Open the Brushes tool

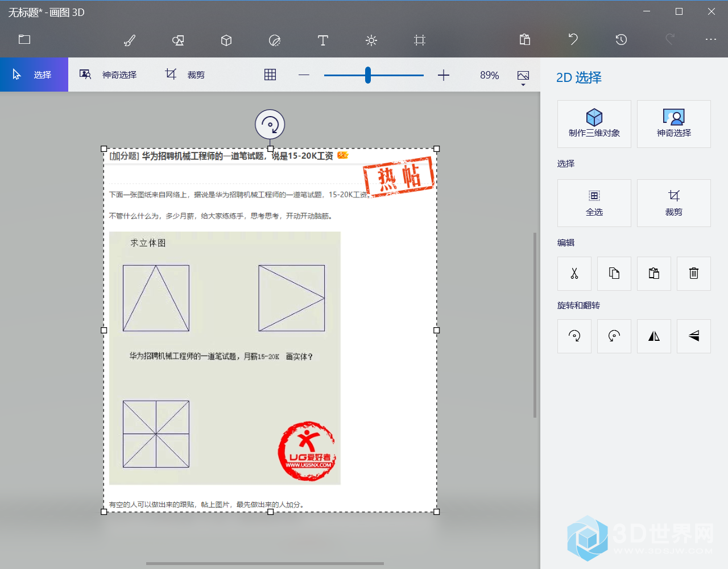(x=130, y=40)
